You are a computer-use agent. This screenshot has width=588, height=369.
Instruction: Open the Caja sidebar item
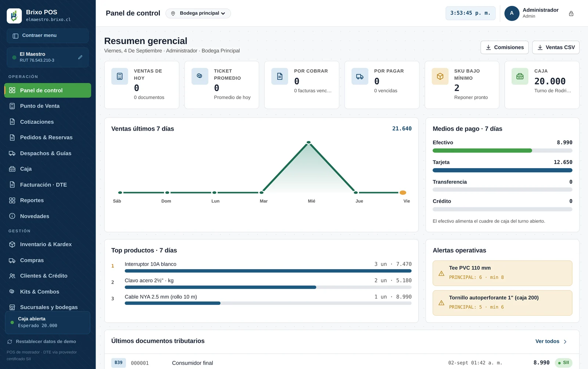[47, 169]
